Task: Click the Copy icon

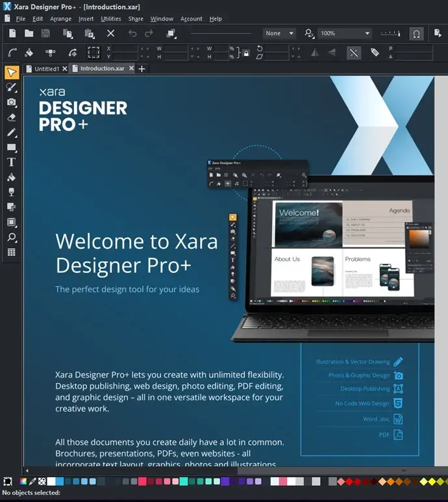Action: (68, 34)
